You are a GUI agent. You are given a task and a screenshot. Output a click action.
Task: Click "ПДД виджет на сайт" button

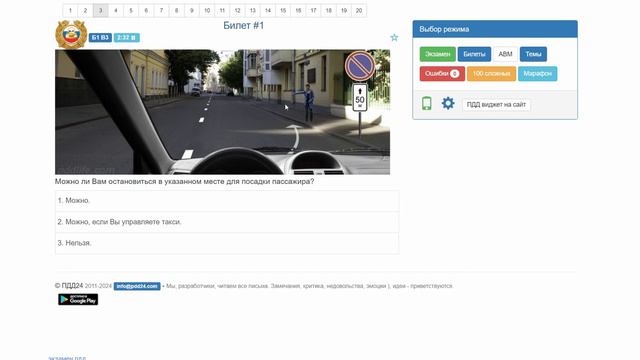pyautogui.click(x=496, y=104)
